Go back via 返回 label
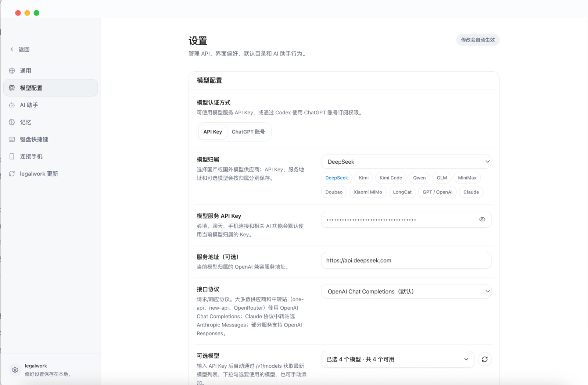This screenshot has height=385, width=588. [x=24, y=49]
